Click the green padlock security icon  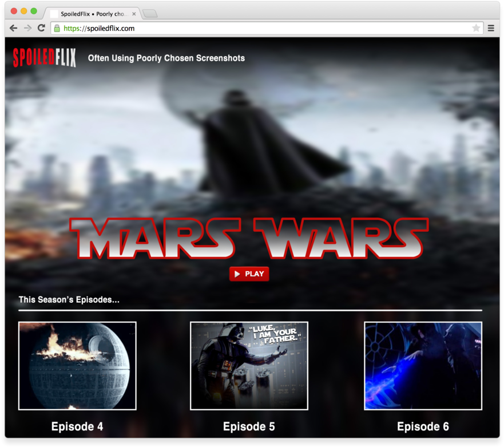coord(57,28)
